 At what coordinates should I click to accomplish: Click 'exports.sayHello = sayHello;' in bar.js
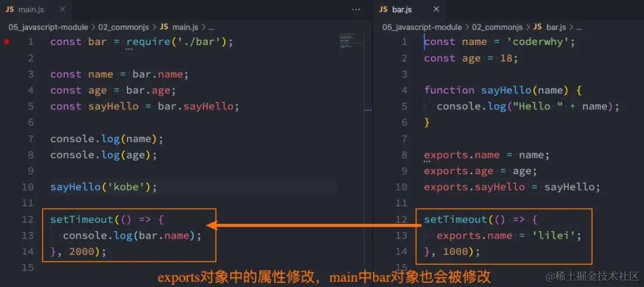pyautogui.click(x=512, y=187)
